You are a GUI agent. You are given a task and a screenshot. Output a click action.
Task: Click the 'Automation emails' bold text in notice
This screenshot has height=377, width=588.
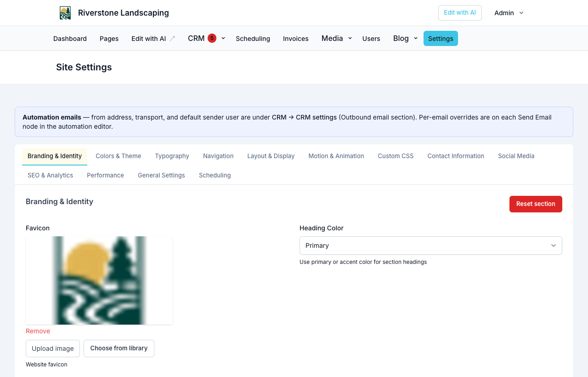(52, 117)
